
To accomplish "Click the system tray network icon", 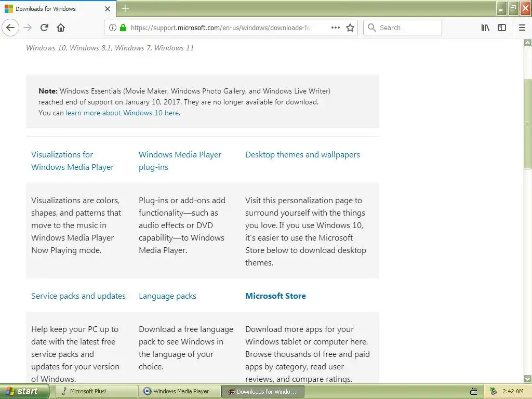I will (x=494, y=391).
